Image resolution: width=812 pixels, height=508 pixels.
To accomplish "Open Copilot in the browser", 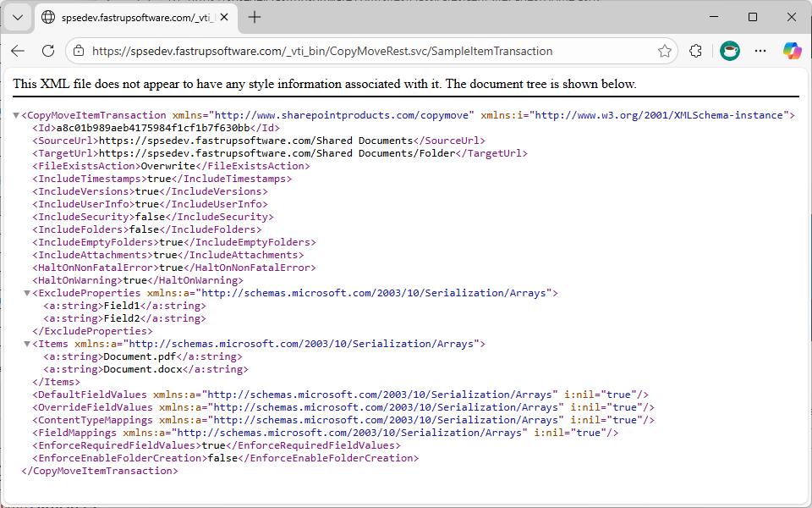I will (x=792, y=51).
